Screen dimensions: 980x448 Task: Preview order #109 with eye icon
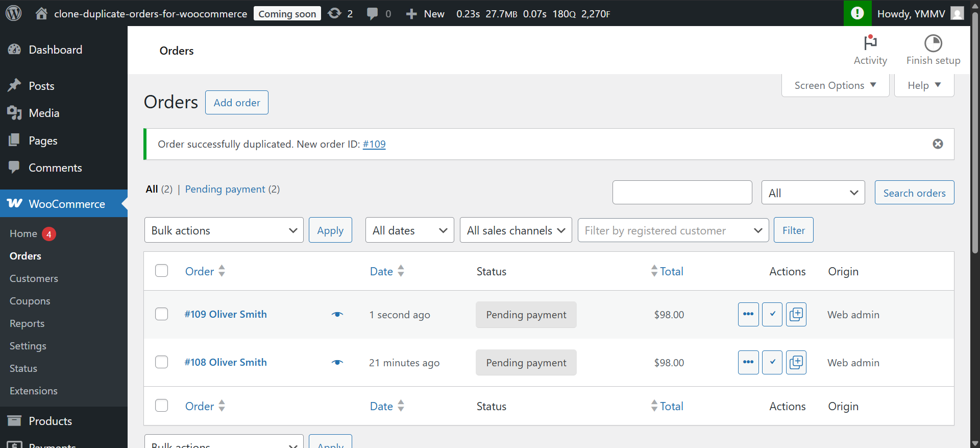337,315
